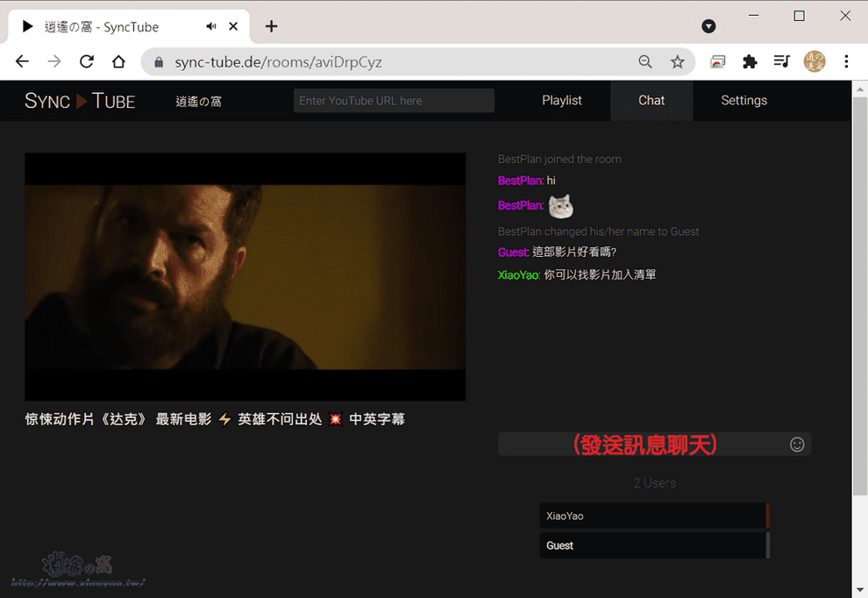
Task: Open the Settings tab
Action: pos(743,100)
